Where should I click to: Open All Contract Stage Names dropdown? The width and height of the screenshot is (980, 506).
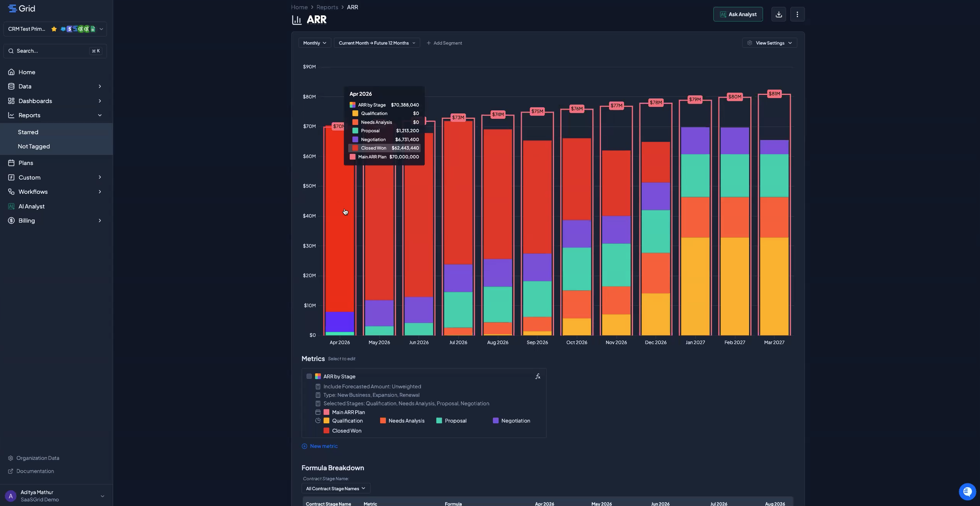click(x=336, y=488)
